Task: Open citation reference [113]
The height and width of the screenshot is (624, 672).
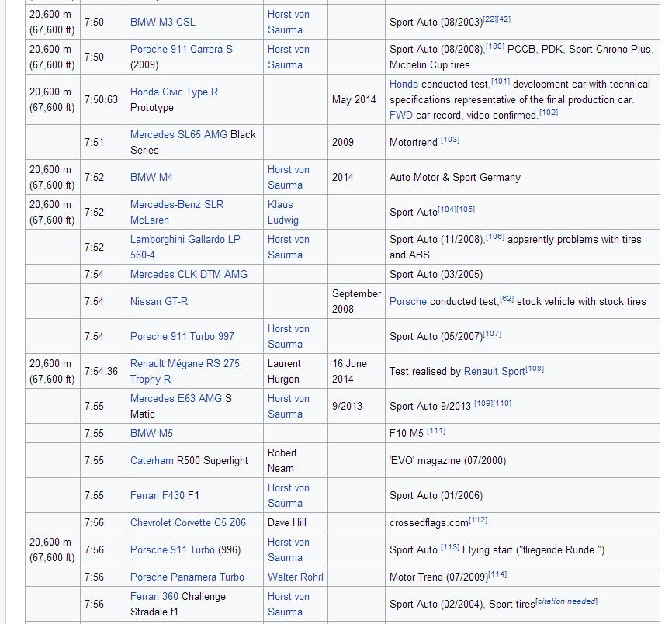Action: 450,547
